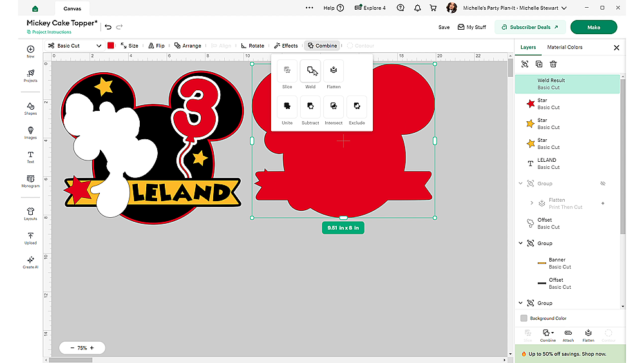This screenshot has height=363, width=644.
Task: Open the Arrange menu
Action: [x=187, y=46]
